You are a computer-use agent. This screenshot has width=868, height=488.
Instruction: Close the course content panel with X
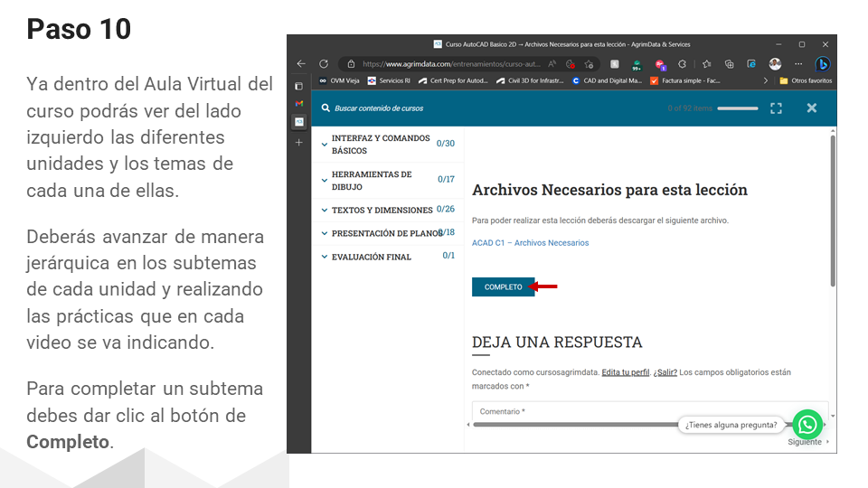tap(812, 108)
